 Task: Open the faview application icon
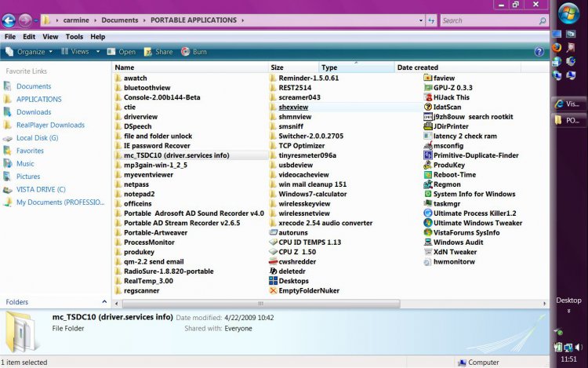point(427,78)
